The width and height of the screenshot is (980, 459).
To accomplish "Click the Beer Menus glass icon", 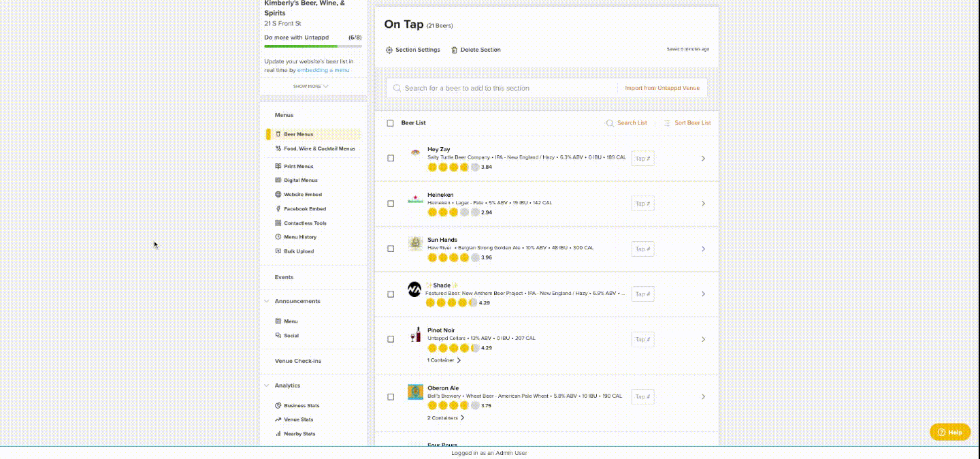I will tap(278, 134).
